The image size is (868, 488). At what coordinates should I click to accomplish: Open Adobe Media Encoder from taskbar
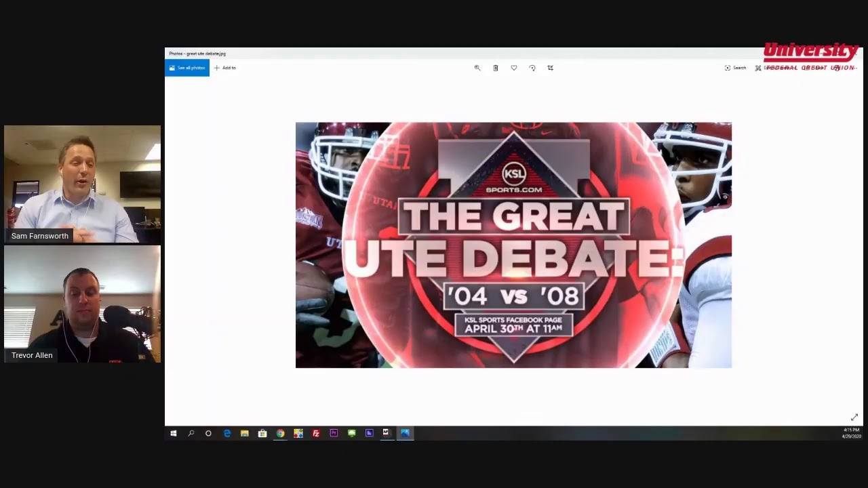click(370, 433)
